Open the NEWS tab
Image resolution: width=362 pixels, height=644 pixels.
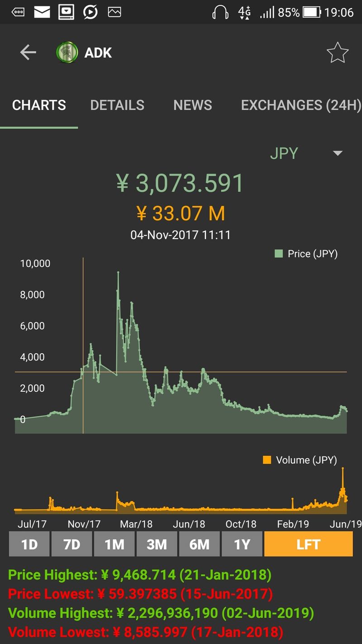[x=193, y=105]
